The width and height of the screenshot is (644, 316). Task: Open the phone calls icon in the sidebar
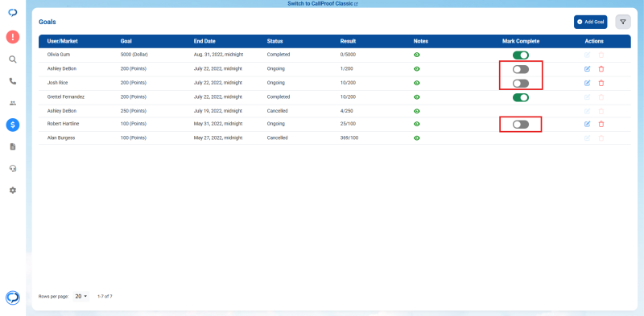(x=13, y=81)
